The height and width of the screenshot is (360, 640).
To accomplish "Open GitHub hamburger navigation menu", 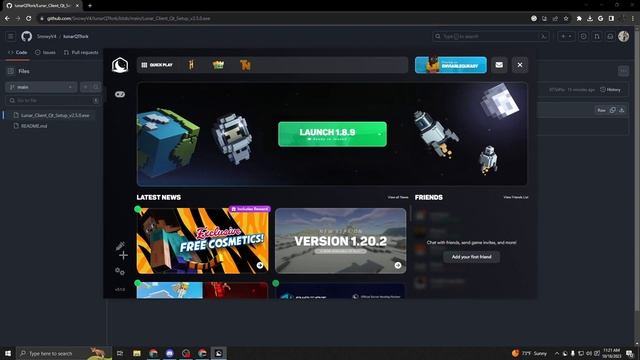I will tap(11, 36).
